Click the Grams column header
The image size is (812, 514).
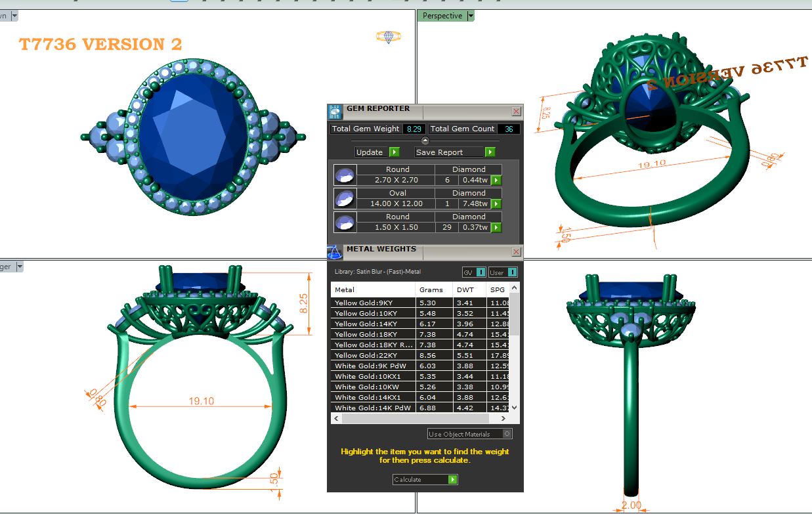(x=431, y=289)
